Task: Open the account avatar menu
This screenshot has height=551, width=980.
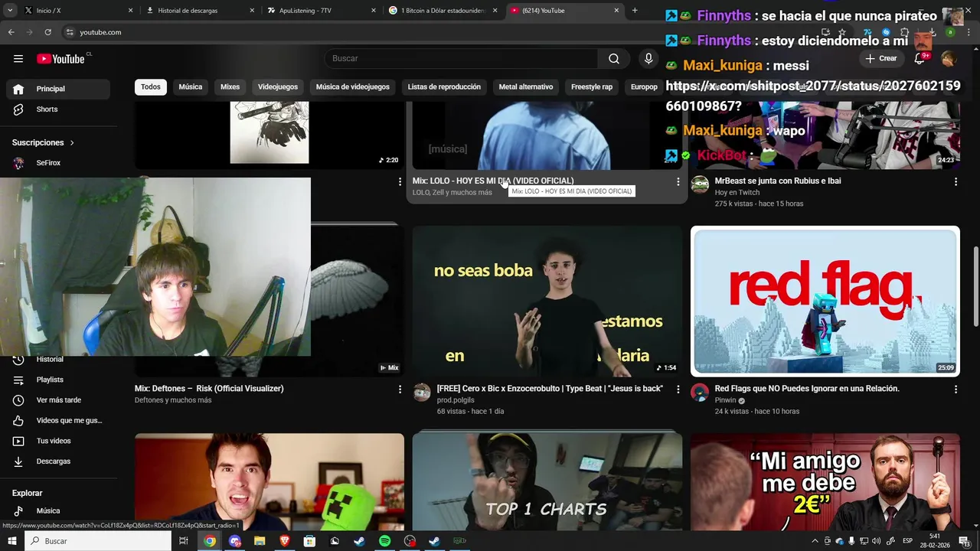Action: [x=949, y=58]
